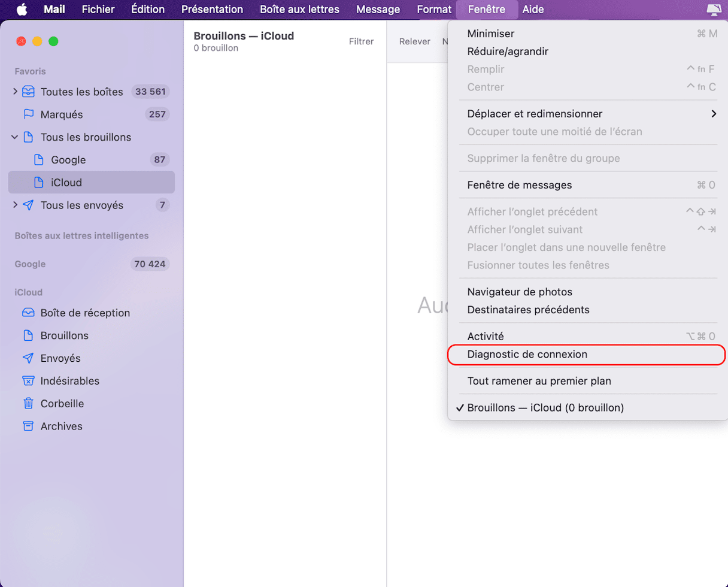Image resolution: width=728 pixels, height=587 pixels.
Task: Open the Archives mailbox
Action: point(92,426)
